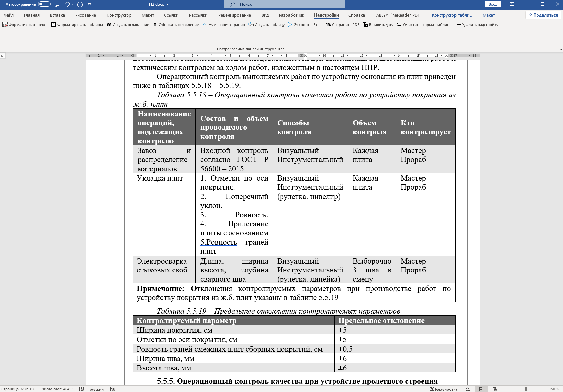Click the Undo arrow icon

click(67, 4)
